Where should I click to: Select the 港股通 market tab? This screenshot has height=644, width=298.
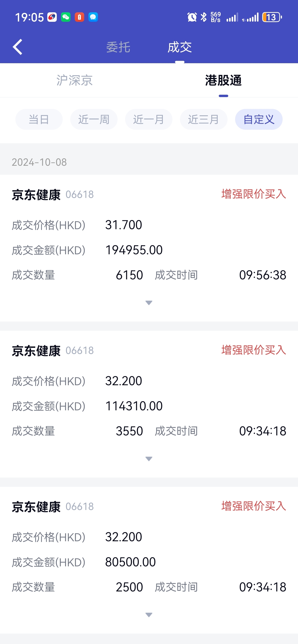223,80
